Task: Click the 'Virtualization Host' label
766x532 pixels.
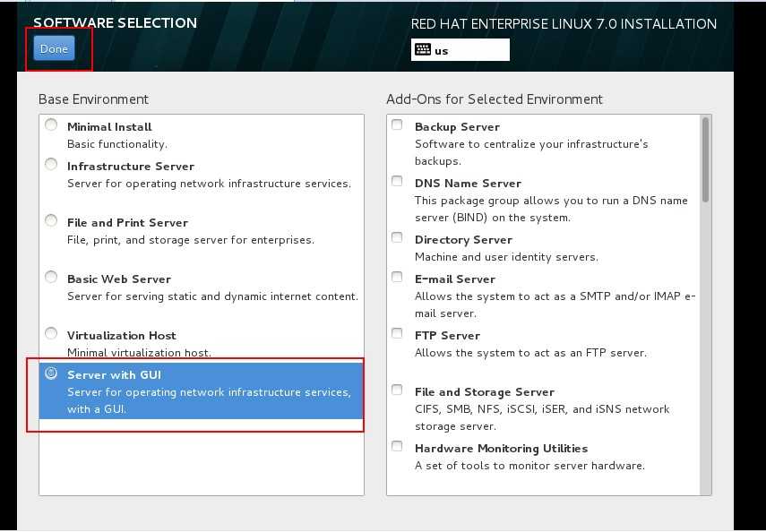Action: click(122, 336)
